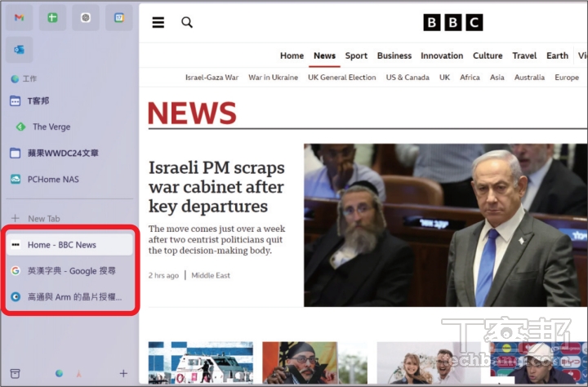Click the BBC logo

click(453, 23)
